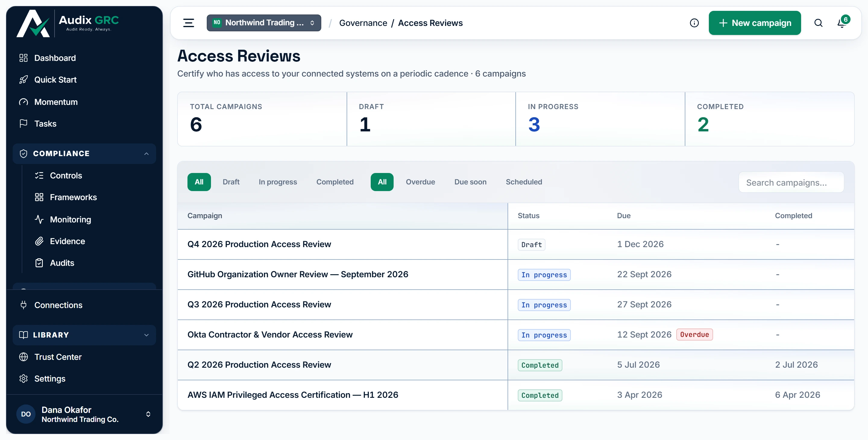868x440 pixels.
Task: Open search via the magnifier icon
Action: pyautogui.click(x=818, y=23)
